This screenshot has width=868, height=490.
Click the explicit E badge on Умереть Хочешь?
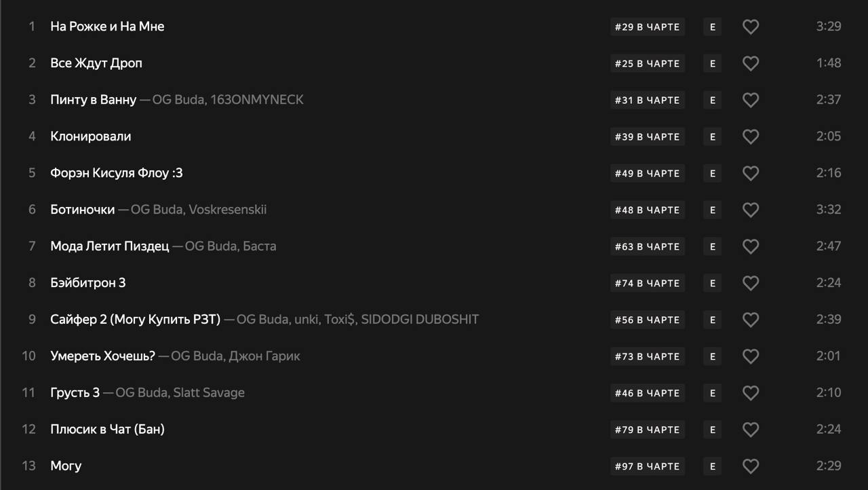712,356
